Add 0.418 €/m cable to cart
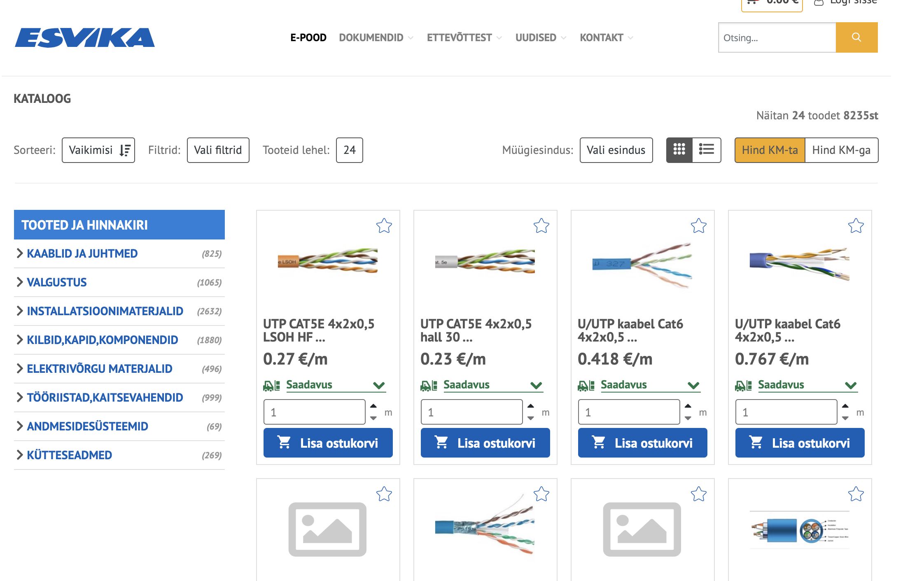 [x=642, y=443]
